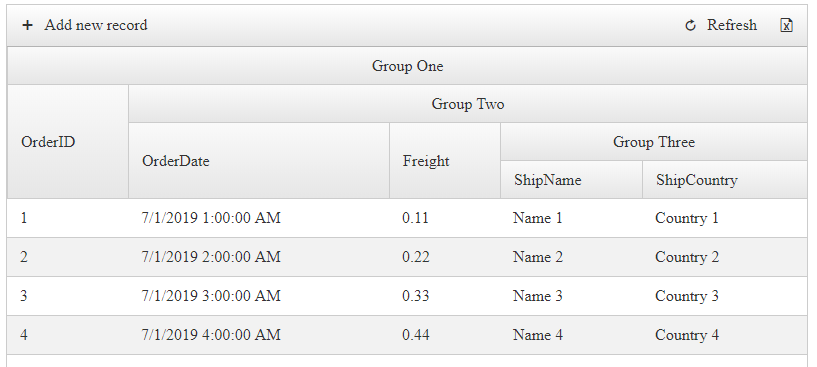Sort by the OrderID column header

point(68,142)
